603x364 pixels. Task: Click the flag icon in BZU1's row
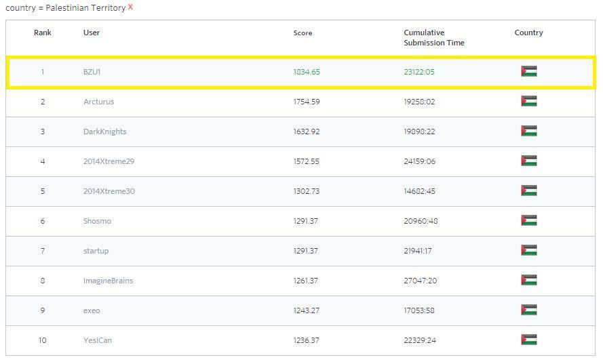tap(528, 72)
